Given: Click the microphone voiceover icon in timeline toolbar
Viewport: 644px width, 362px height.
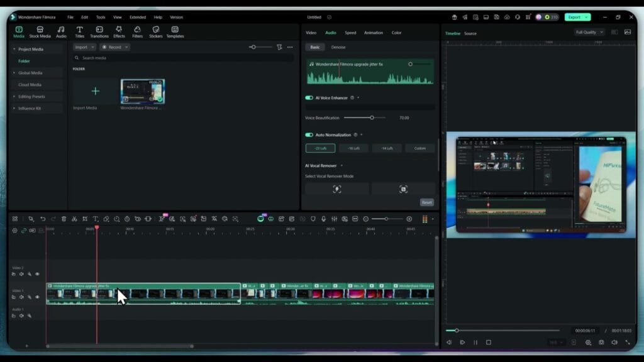Looking at the screenshot, I should point(325,217).
